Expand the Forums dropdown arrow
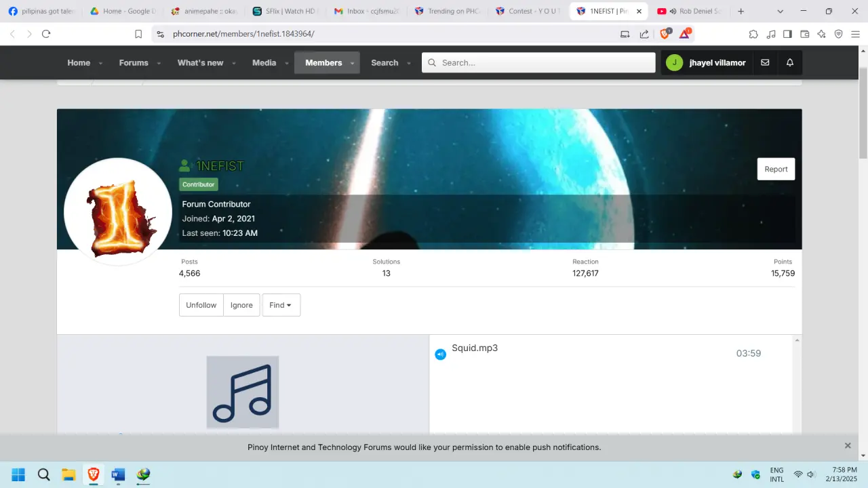 point(159,63)
